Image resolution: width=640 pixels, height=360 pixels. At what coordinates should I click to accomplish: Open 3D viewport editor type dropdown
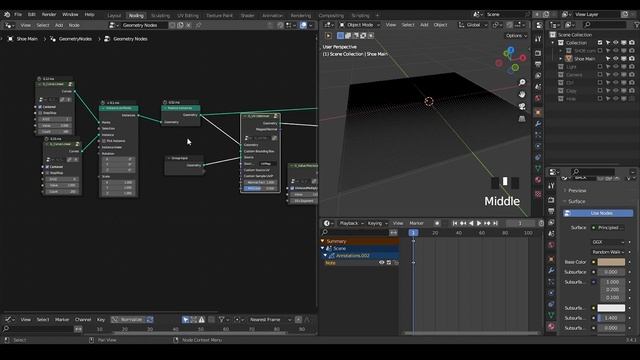(329, 25)
